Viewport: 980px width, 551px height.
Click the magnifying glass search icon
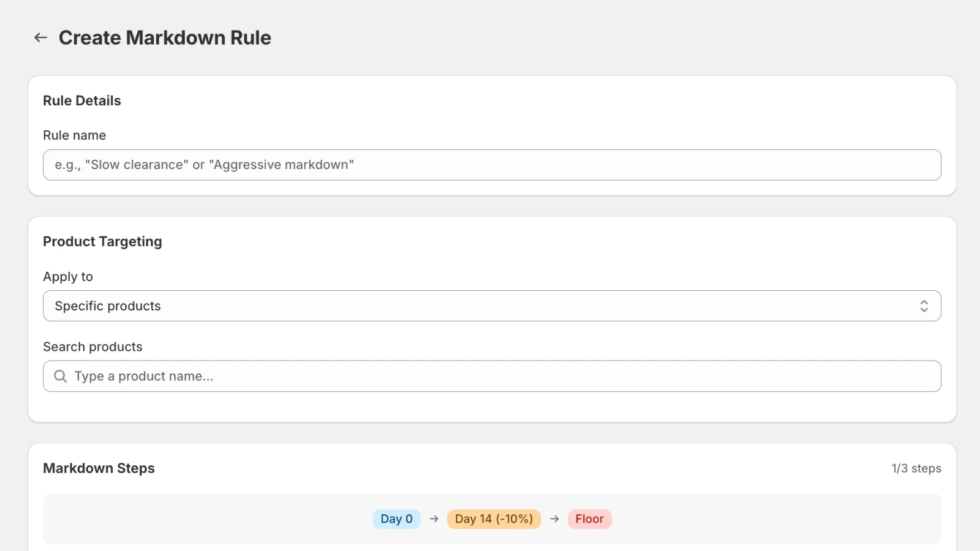[60, 376]
